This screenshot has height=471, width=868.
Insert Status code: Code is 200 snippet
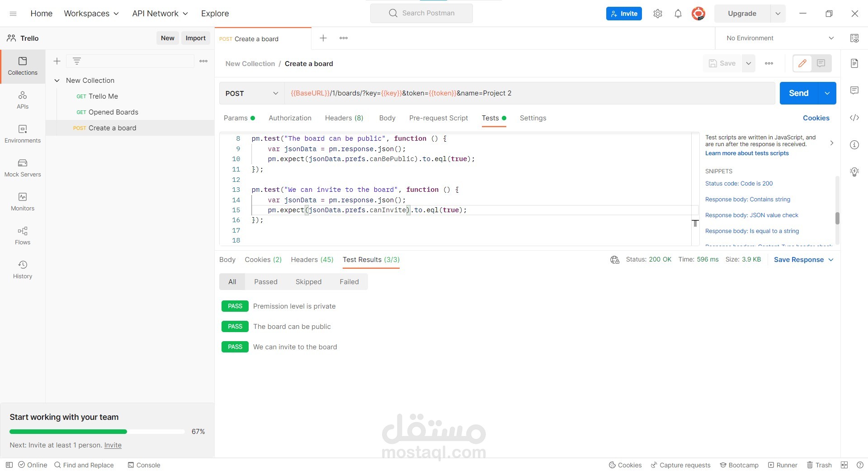(739, 183)
